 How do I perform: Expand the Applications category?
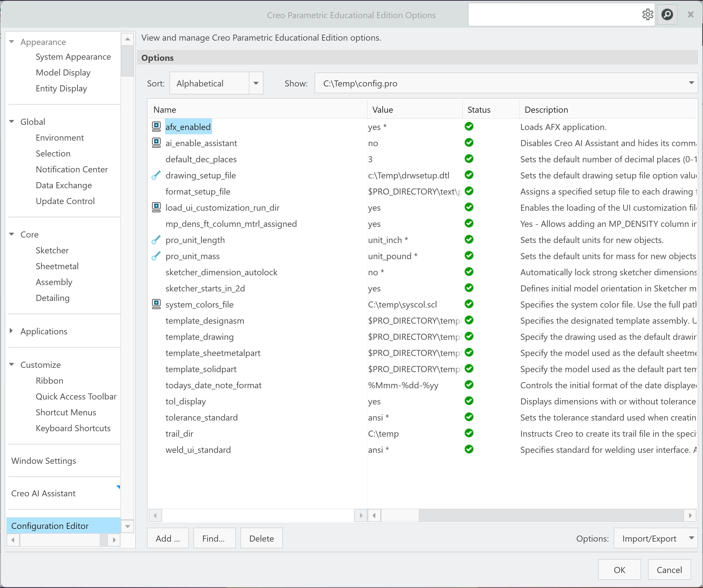point(12,331)
